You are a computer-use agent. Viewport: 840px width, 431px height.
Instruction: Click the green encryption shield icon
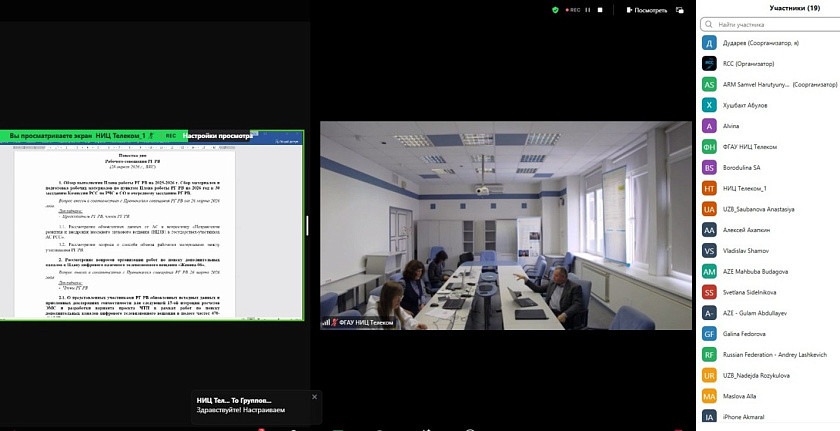(x=555, y=10)
